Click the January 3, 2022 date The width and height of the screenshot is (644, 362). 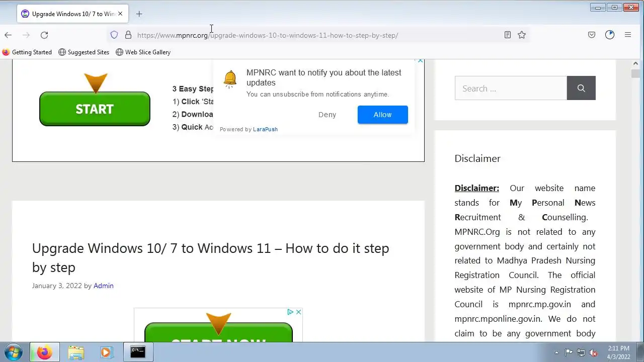[x=57, y=286]
